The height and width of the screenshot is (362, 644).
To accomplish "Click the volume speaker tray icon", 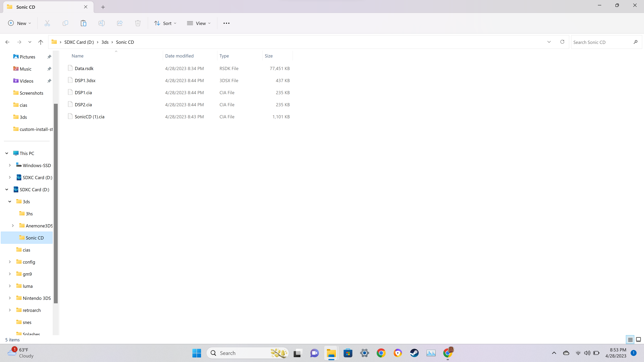I will pos(587,353).
